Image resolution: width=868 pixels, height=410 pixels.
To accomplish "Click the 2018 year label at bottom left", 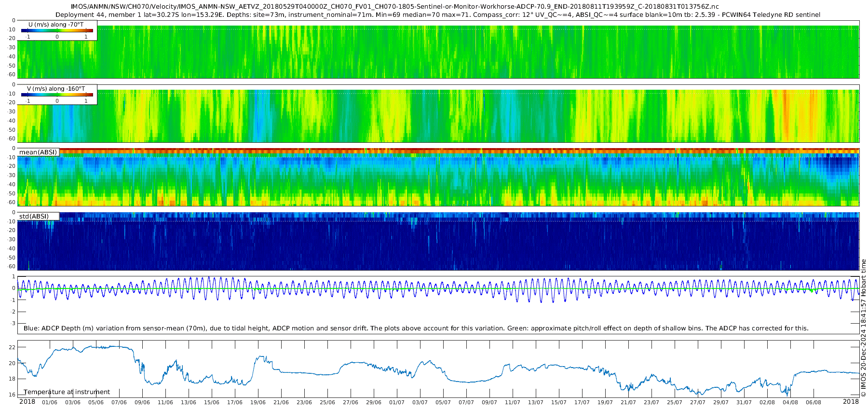I will click(x=27, y=402).
